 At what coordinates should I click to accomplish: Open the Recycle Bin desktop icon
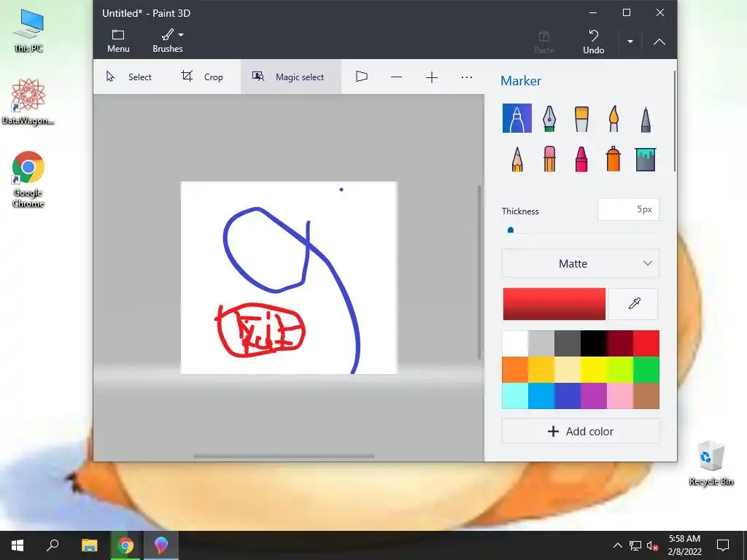pos(711,463)
